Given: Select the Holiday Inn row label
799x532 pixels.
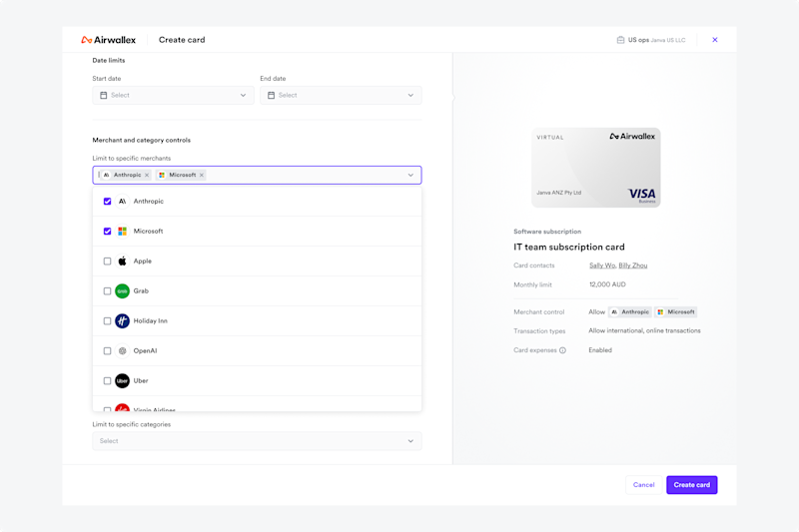Looking at the screenshot, I should coord(151,321).
